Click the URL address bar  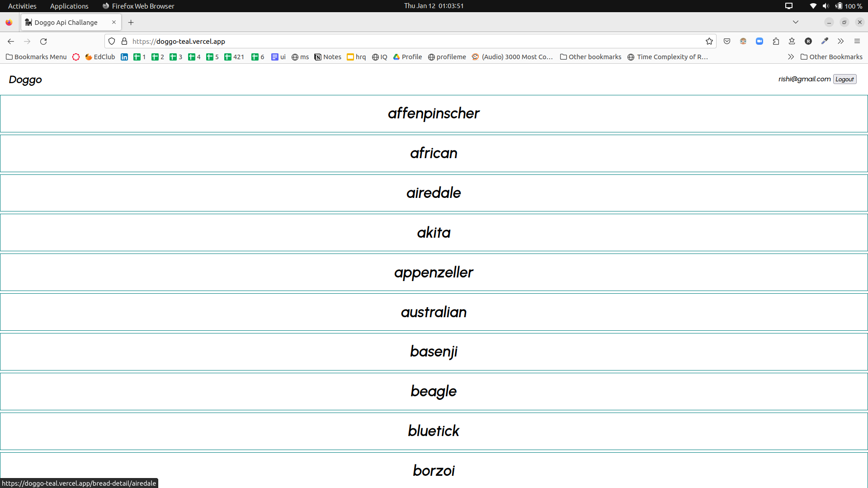click(x=407, y=41)
